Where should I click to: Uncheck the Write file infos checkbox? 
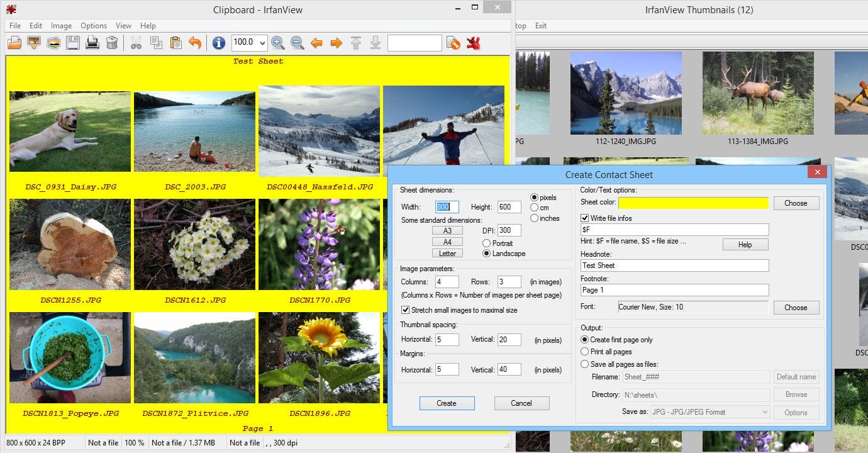tap(584, 218)
